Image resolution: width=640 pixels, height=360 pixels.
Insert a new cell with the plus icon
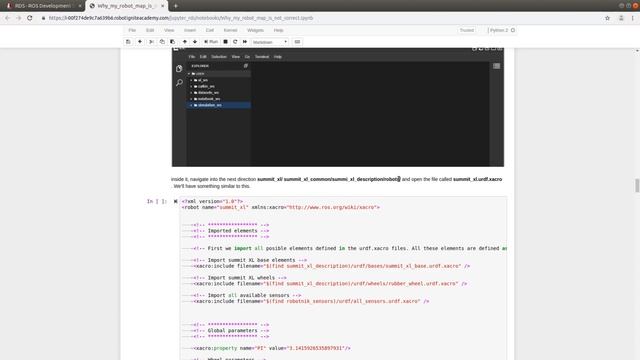(x=140, y=42)
